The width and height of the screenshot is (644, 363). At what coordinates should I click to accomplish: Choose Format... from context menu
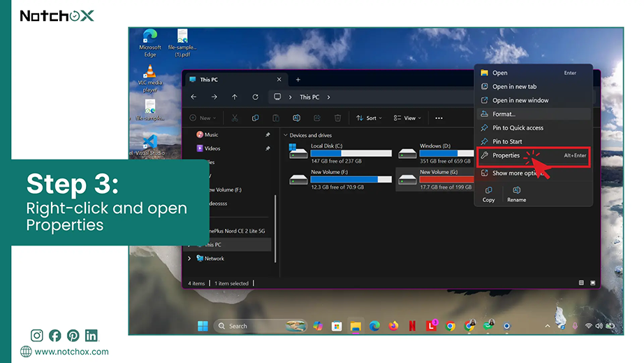[534, 114]
